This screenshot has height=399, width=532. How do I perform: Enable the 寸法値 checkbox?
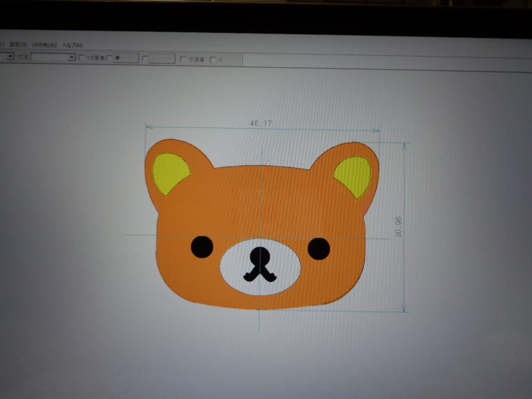click(x=183, y=59)
